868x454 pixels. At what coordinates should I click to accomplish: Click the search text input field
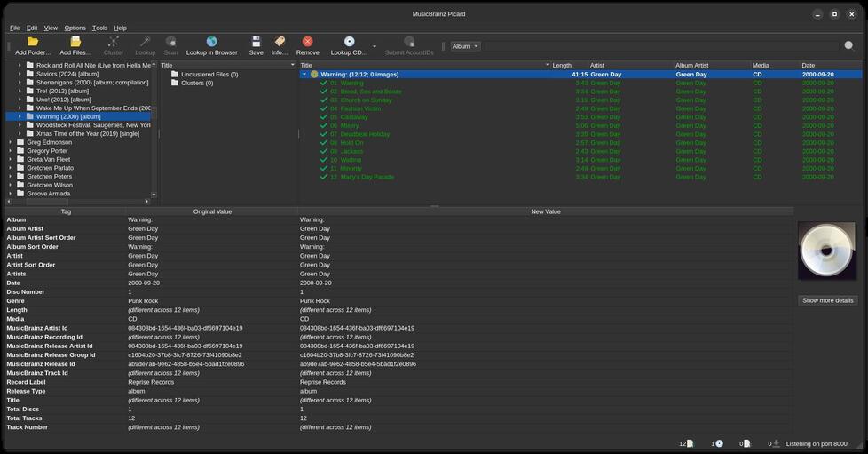coord(661,46)
